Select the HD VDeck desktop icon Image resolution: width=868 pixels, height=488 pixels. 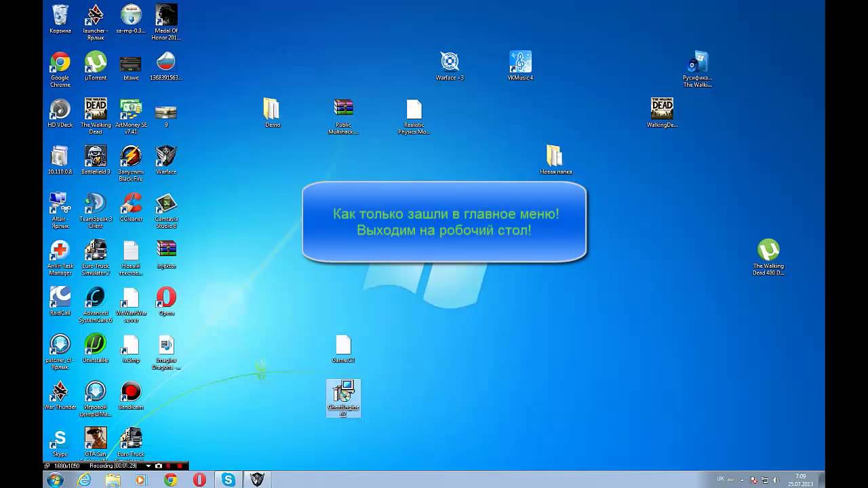60,113
